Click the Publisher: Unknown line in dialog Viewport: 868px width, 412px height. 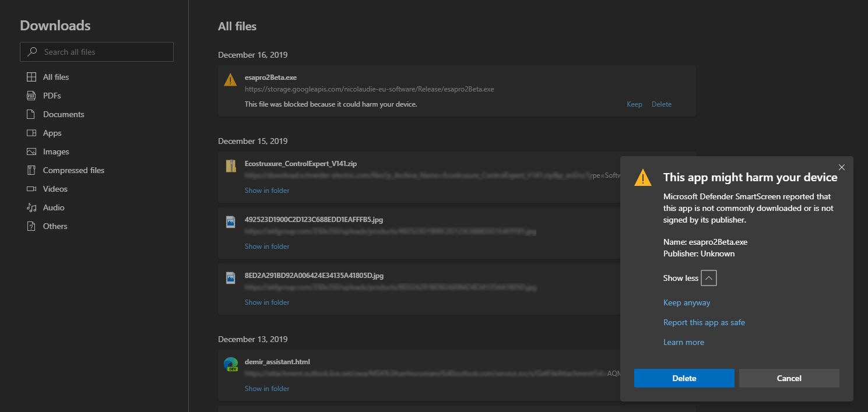click(699, 253)
